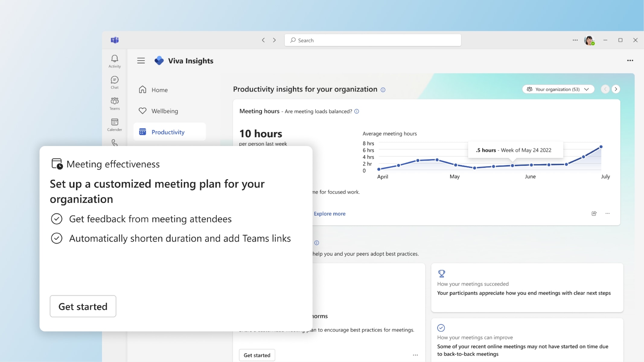This screenshot has height=362, width=644.
Task: Click info icon beside Productivity insights heading
Action: 383,90
